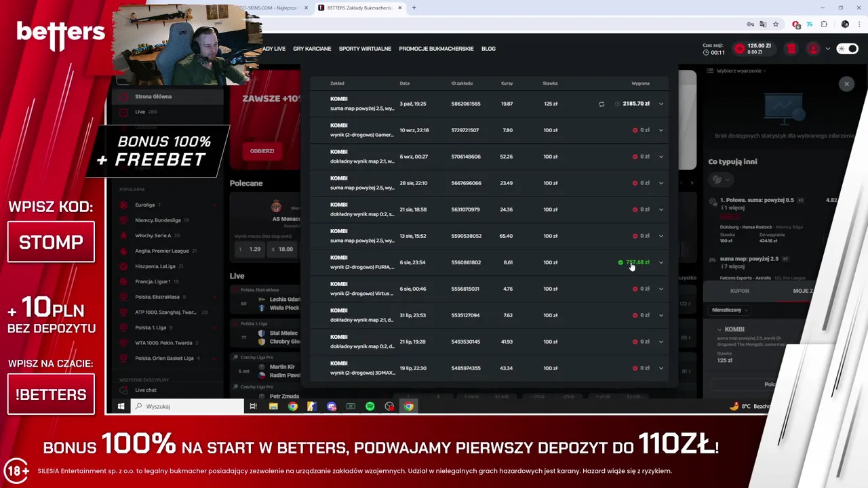868x488 pixels.
Task: Open the Wybierz wydarzenie dropdown
Action: pyautogui.click(x=741, y=70)
